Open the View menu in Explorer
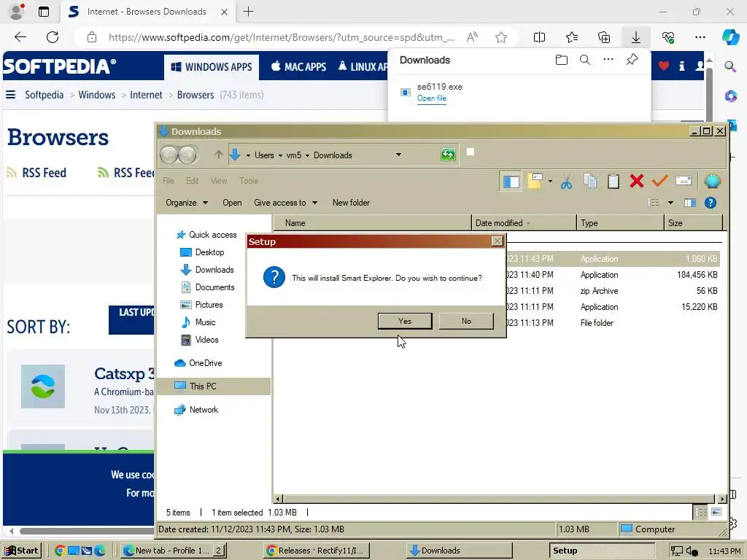Screen dimensions: 747x560 (219, 181)
